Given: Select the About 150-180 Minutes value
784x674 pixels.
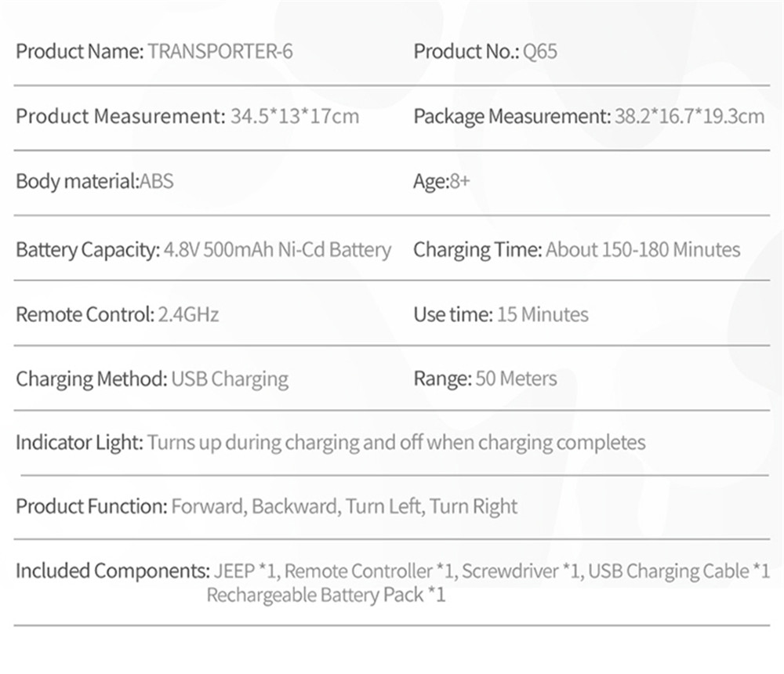Looking at the screenshot, I should [x=643, y=250].
